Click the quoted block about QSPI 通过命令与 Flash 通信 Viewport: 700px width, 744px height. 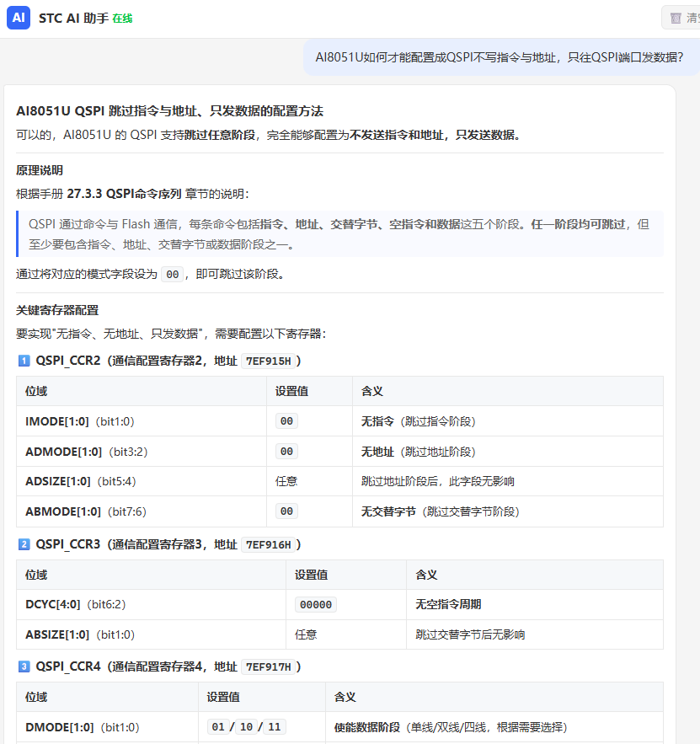click(339, 234)
